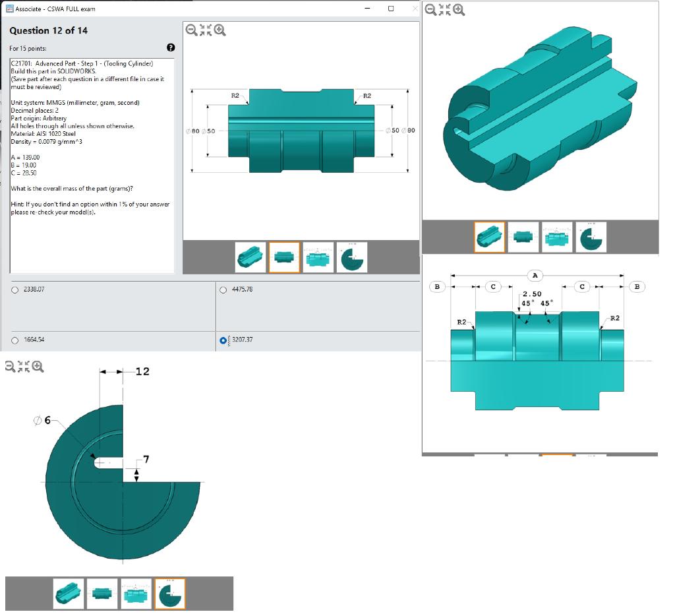Show isometric thumbnail in exam viewer
The image size is (675, 616).
tap(250, 257)
